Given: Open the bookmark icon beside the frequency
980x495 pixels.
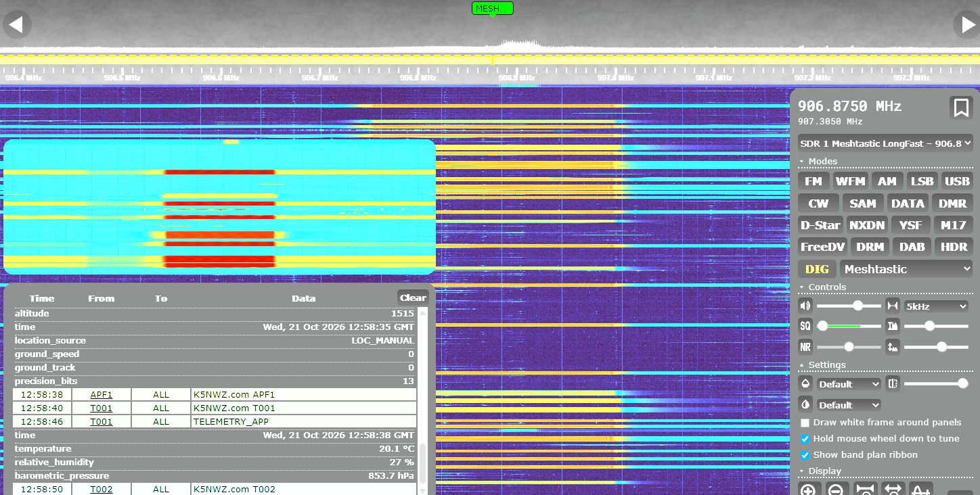Looking at the screenshot, I should (x=961, y=108).
